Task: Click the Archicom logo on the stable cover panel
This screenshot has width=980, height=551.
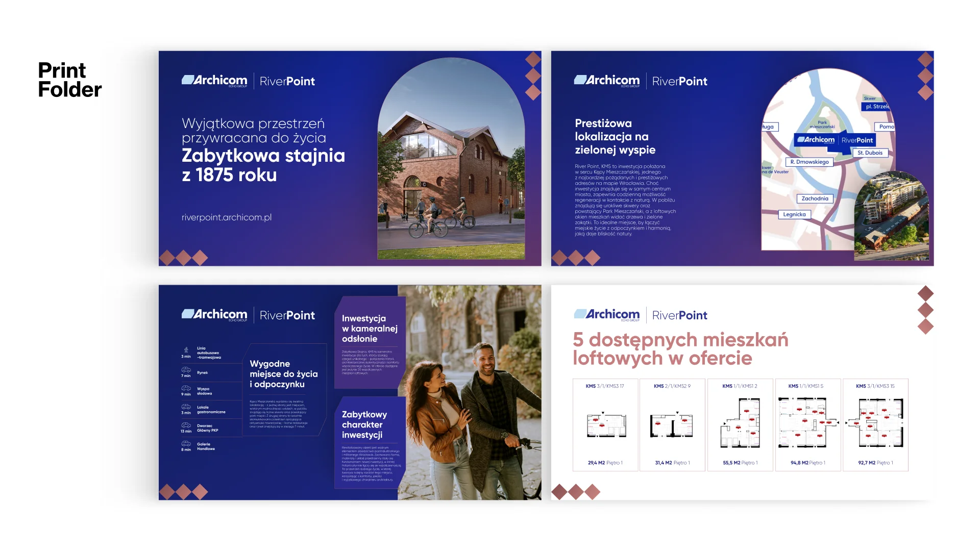Action: [x=214, y=81]
